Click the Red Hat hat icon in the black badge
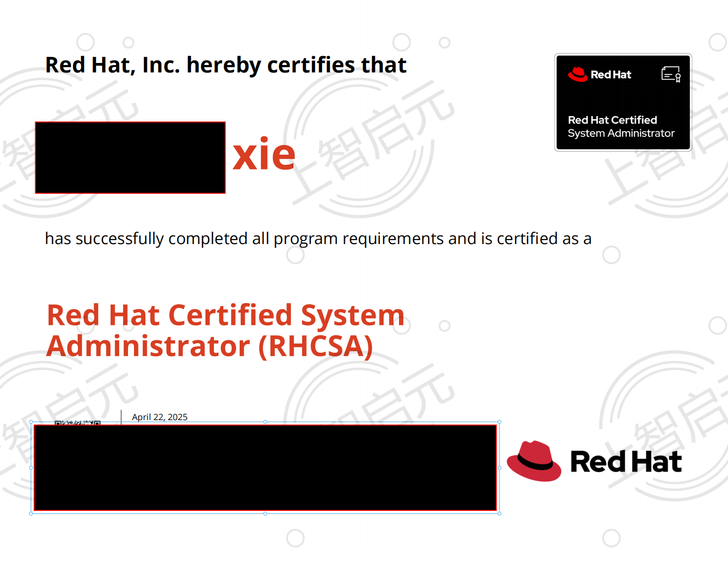The image size is (728, 562). click(x=578, y=74)
